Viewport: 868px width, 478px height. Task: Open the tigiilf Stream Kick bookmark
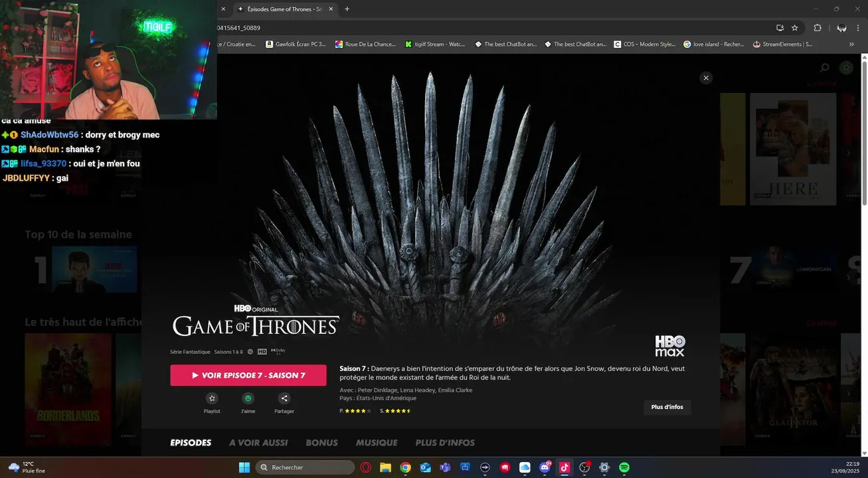pos(434,44)
